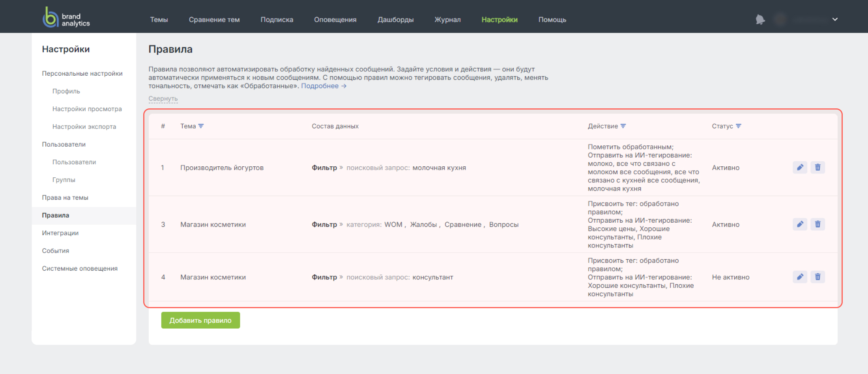Edit rule 1 Производитель йогуртов
Viewport: 868px width, 374px height.
pyautogui.click(x=800, y=167)
